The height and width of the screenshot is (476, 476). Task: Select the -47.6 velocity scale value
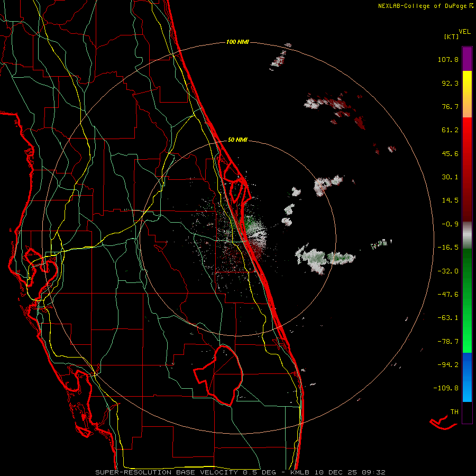[448, 295]
